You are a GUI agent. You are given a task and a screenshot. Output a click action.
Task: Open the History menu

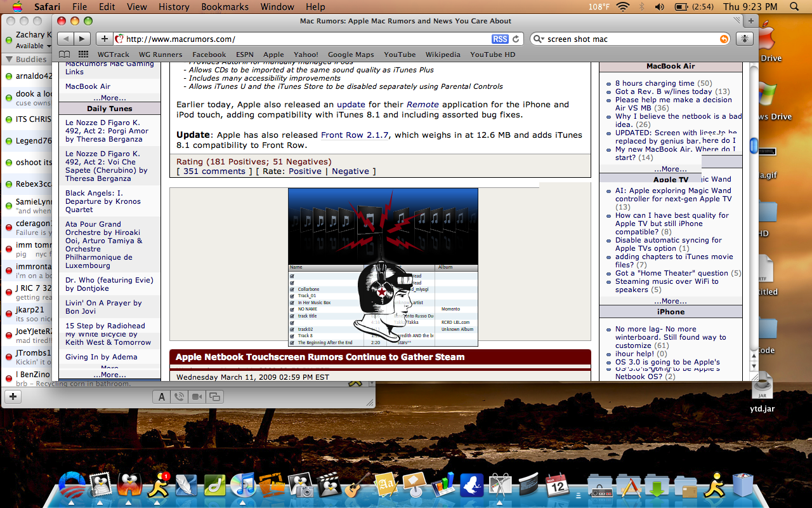pyautogui.click(x=174, y=7)
